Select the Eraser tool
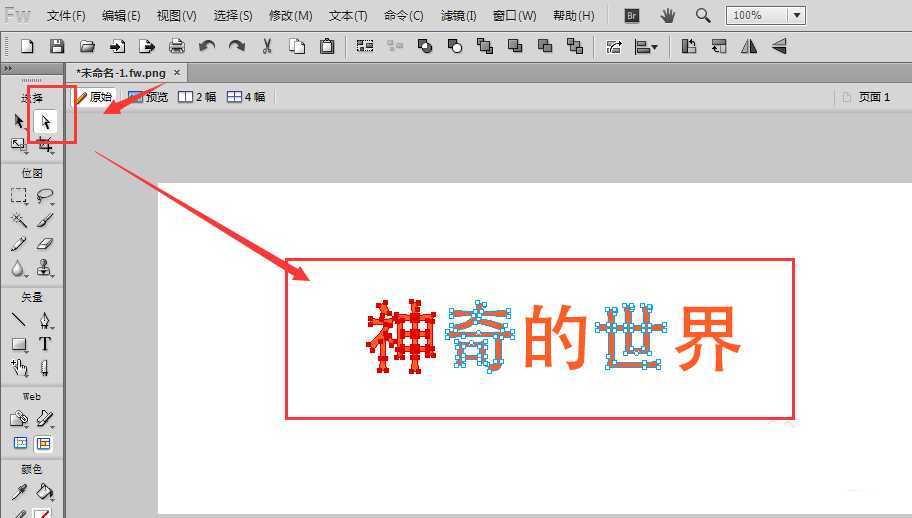The image size is (912, 518). (45, 244)
